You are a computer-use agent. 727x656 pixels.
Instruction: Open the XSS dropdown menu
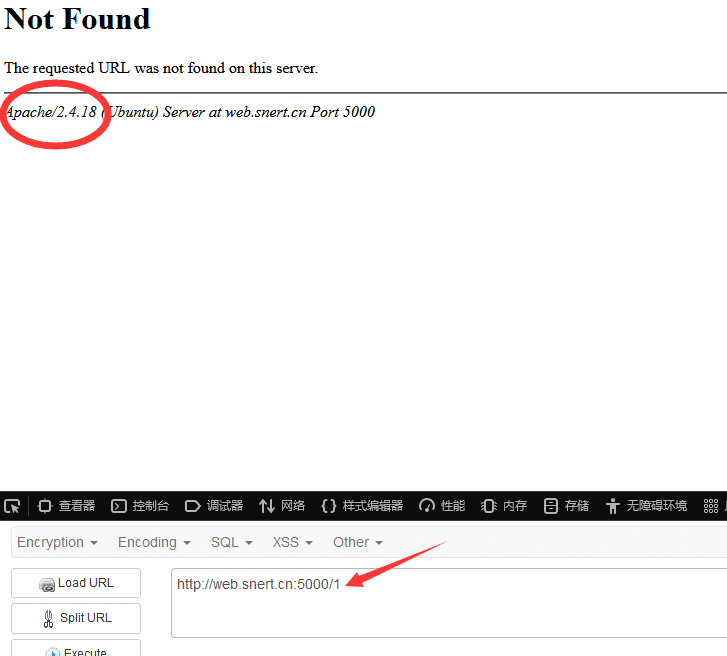[x=293, y=542]
